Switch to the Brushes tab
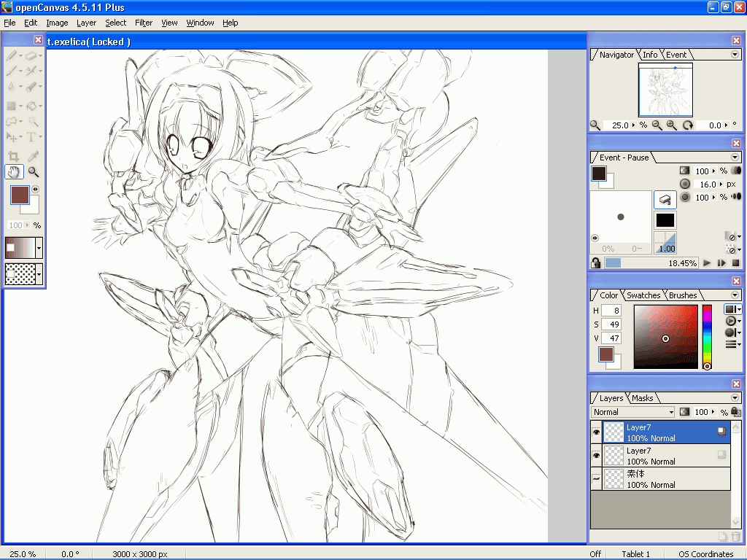Screen dimensions: 747x560 [x=683, y=295]
